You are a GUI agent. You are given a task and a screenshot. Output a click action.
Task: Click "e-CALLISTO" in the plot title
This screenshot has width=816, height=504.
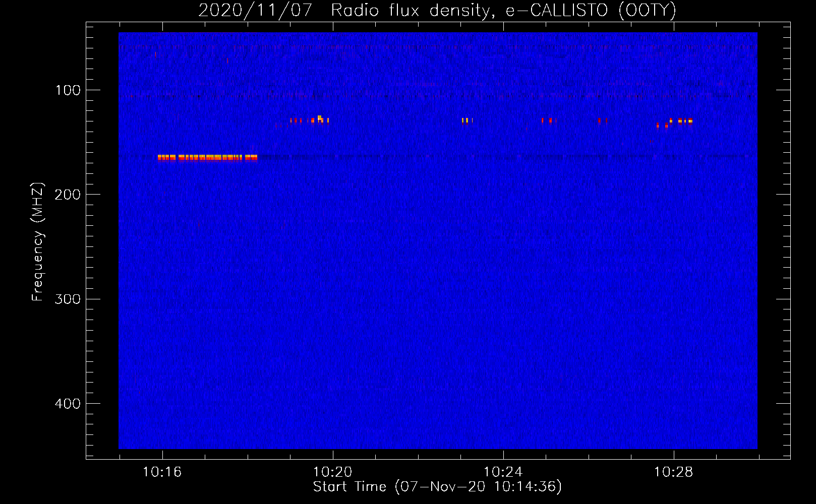[557, 10]
